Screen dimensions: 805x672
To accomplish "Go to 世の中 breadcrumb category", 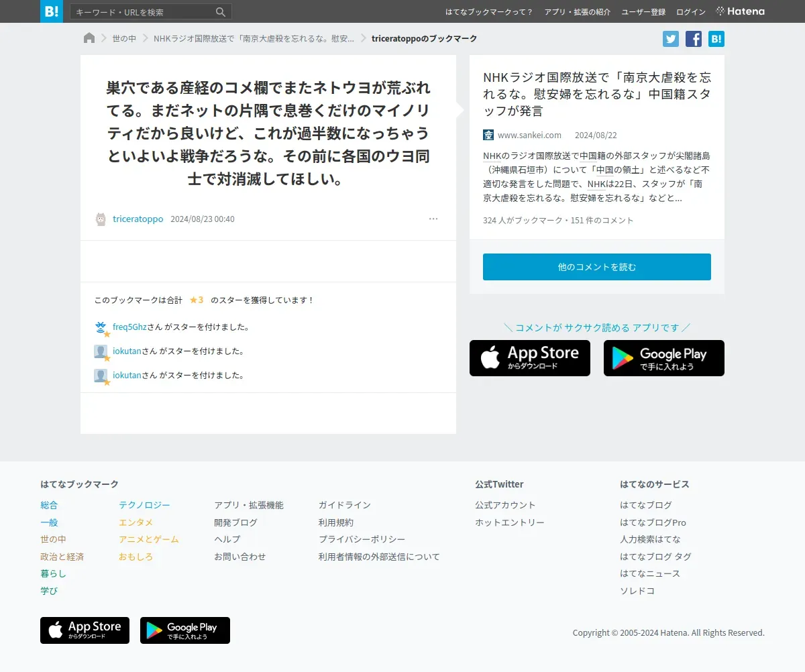I will tap(124, 39).
